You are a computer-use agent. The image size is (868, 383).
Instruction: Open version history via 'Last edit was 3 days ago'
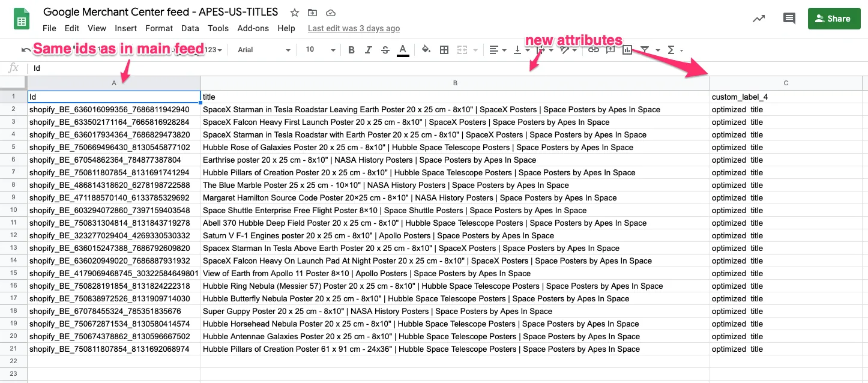pos(353,28)
